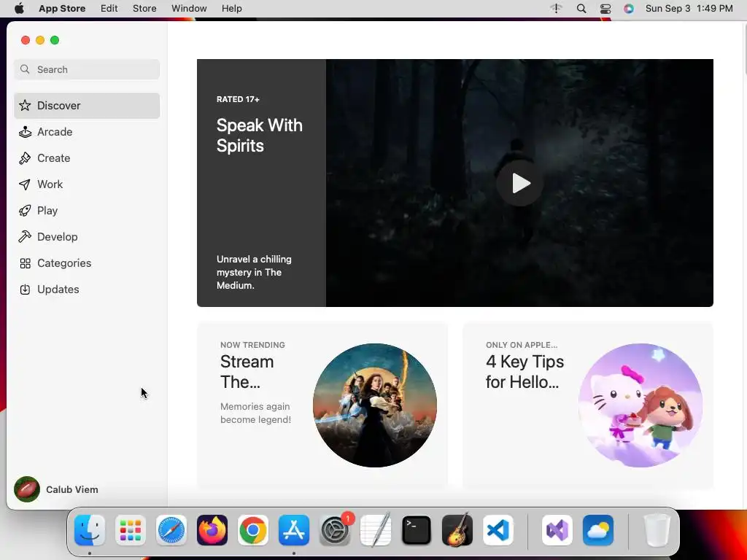Go to the Arcade section

tap(87, 132)
